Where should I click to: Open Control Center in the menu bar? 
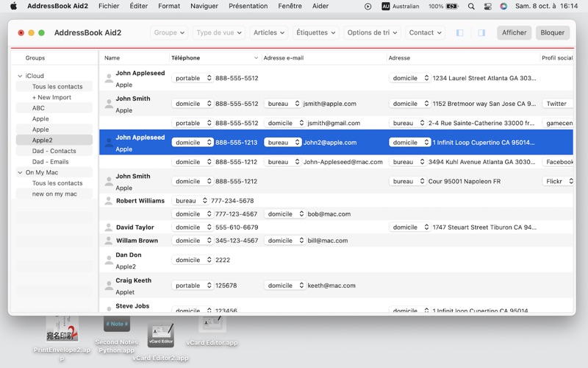[487, 6]
